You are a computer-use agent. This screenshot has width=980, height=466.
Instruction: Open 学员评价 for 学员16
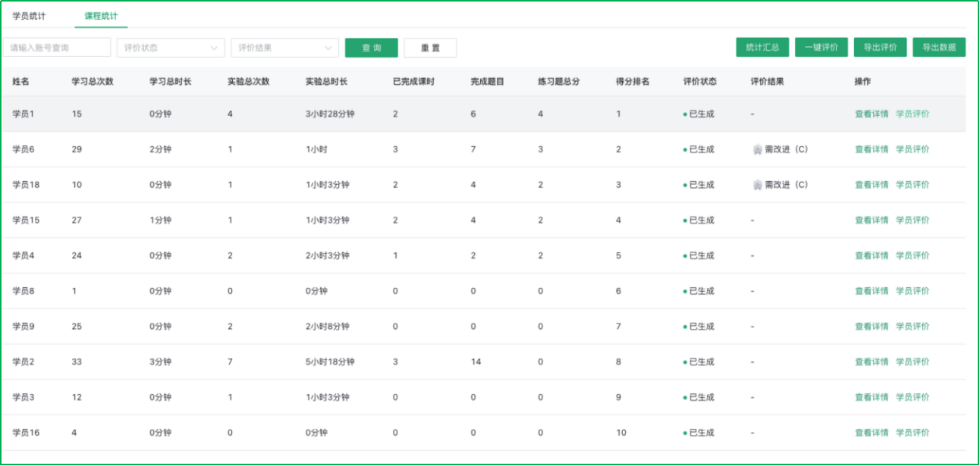[912, 433]
